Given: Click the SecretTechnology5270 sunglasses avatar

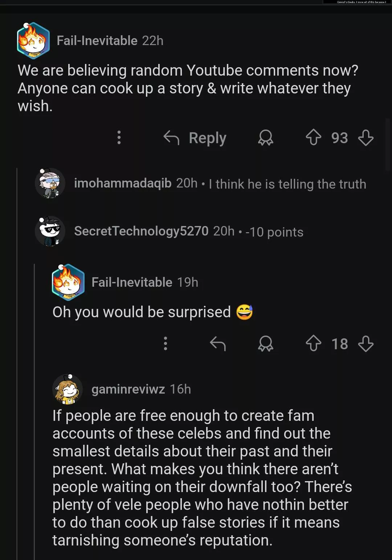Looking at the screenshot, I should point(50,231).
